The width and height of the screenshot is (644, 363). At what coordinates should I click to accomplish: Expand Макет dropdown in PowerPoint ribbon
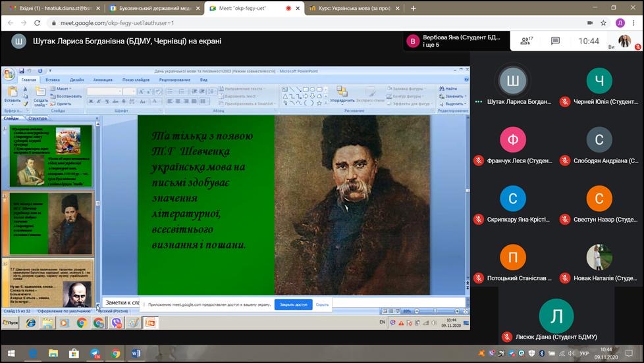click(x=61, y=89)
